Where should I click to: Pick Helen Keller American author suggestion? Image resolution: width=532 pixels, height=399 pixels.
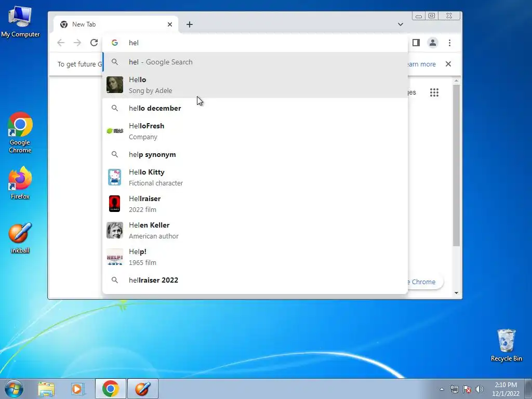(255, 230)
